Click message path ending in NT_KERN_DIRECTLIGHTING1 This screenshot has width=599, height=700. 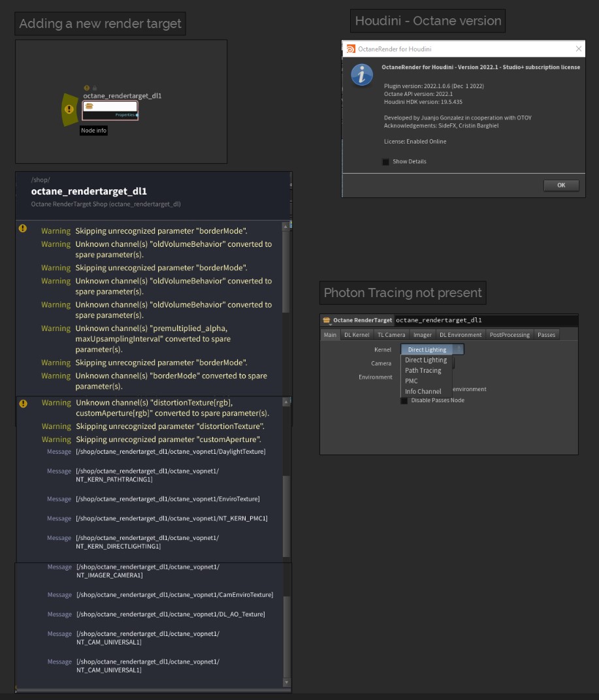(148, 542)
